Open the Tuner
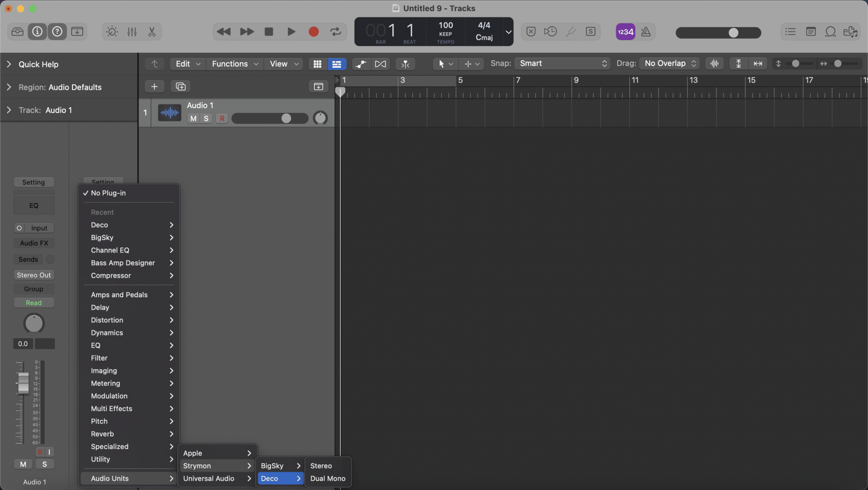 click(x=570, y=31)
